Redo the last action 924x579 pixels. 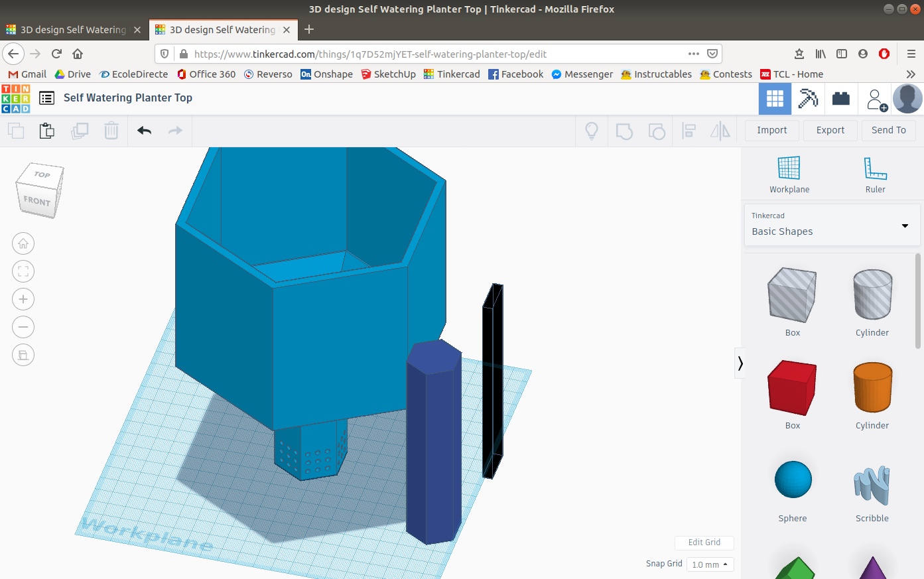pos(175,131)
